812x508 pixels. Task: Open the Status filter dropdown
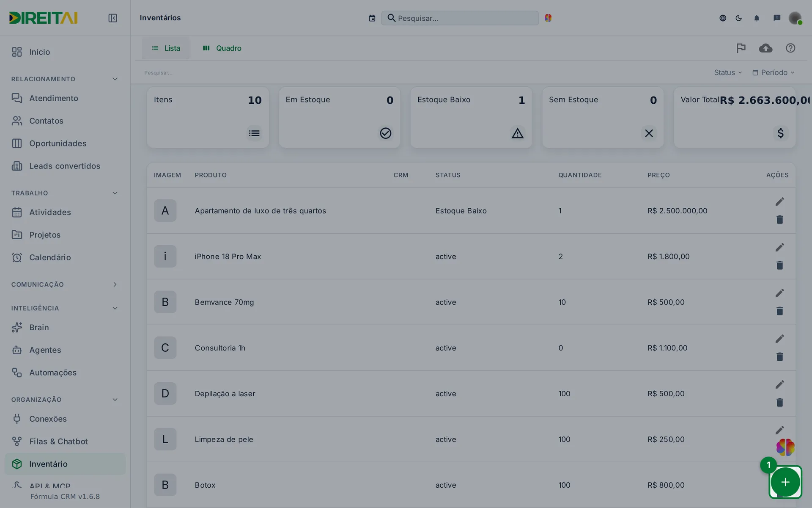coord(728,73)
